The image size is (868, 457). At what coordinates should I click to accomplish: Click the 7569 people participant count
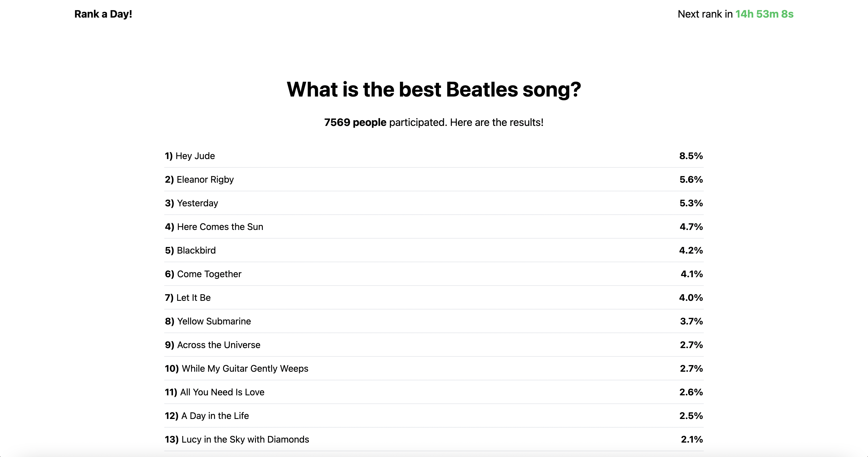(x=355, y=122)
